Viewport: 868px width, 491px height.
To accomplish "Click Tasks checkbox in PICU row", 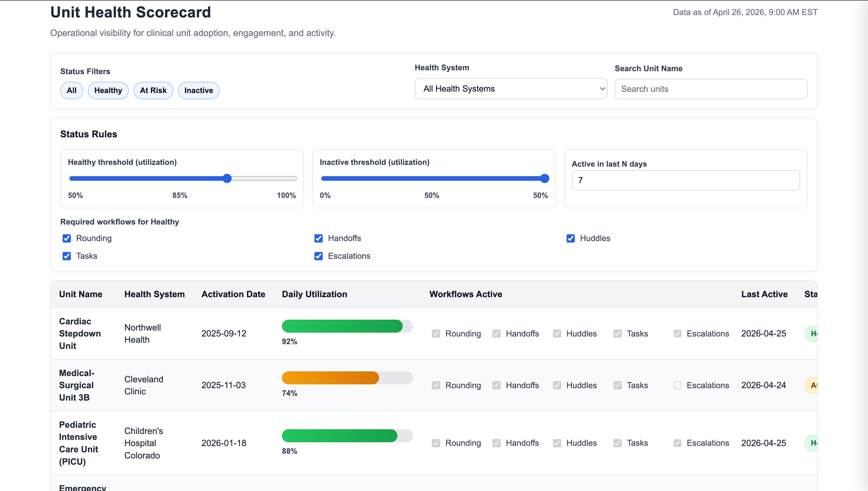I will pyautogui.click(x=617, y=443).
